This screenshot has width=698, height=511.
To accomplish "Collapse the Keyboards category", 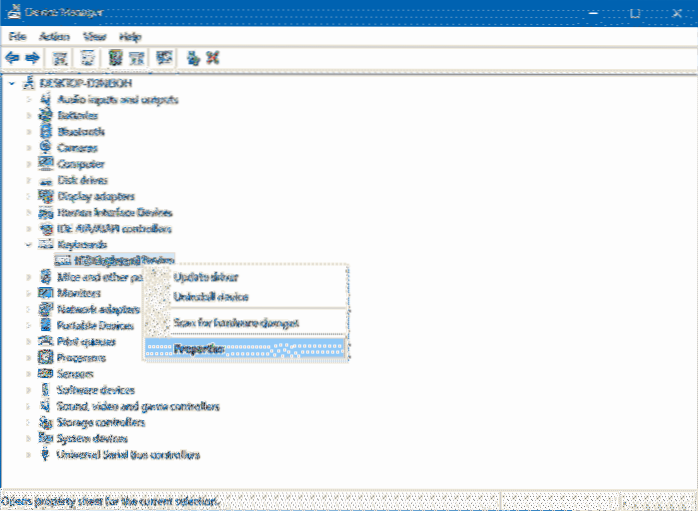I will (x=27, y=244).
